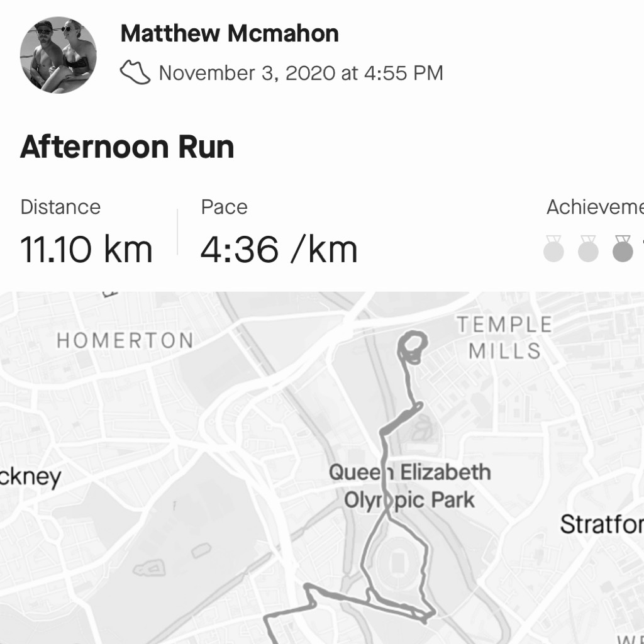Click the running shoe activity icon

[135, 72]
